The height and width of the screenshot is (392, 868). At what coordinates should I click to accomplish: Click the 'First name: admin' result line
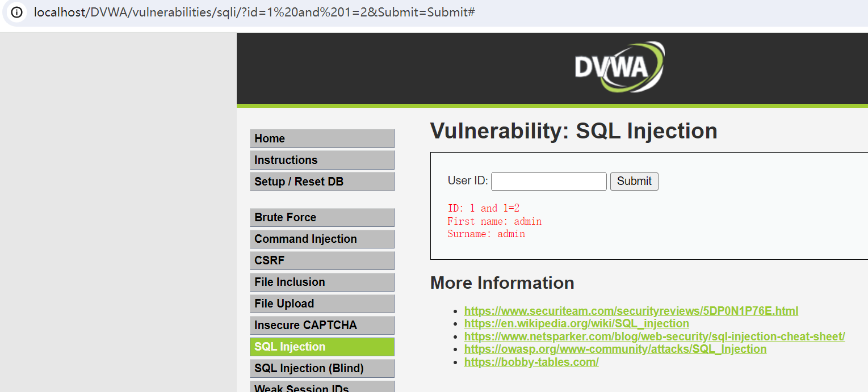point(494,221)
